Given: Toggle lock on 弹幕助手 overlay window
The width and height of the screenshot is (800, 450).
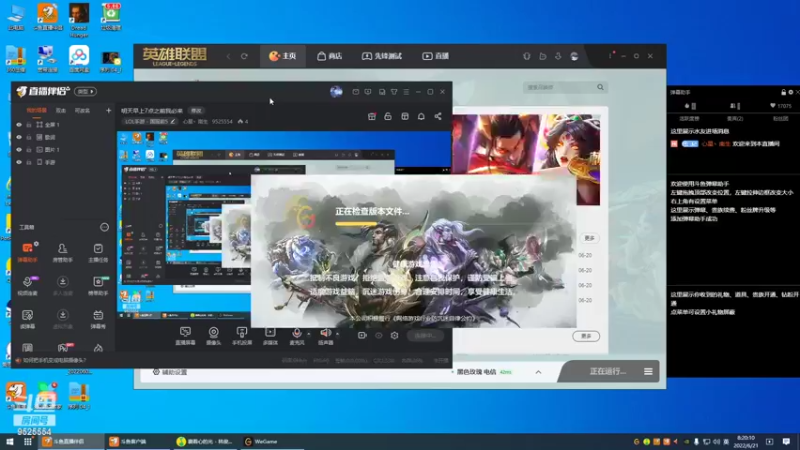Looking at the screenshot, I should 783,92.
